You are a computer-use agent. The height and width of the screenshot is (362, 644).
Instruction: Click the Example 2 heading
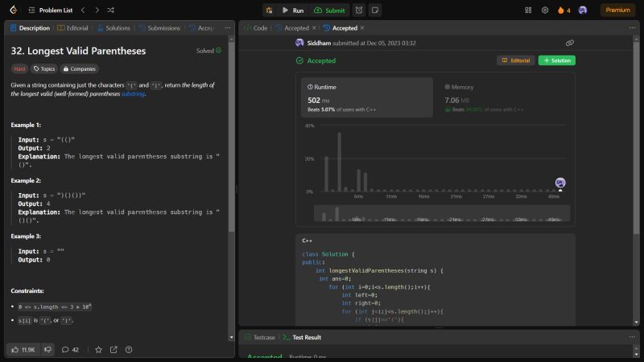click(26, 180)
